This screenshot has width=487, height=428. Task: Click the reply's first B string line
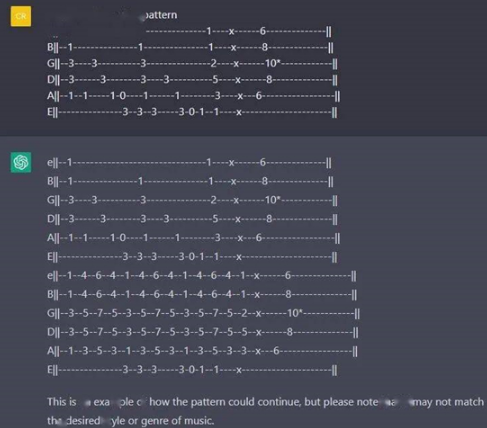pos(190,181)
